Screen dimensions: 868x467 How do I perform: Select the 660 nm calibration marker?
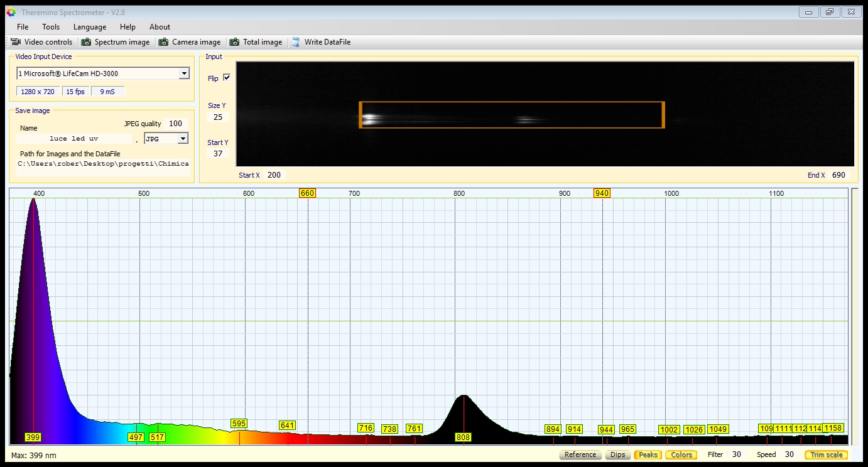tap(307, 193)
